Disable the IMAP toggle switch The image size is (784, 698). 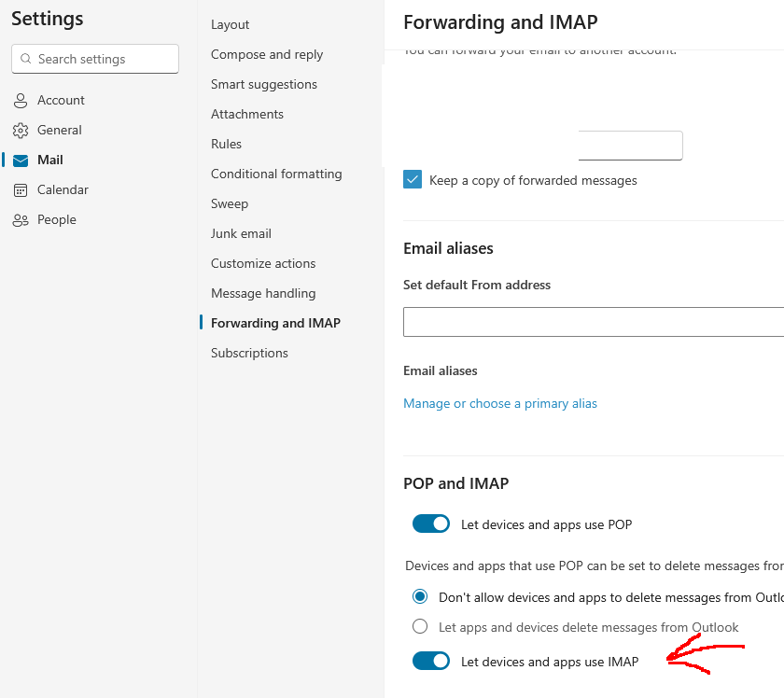click(x=431, y=662)
